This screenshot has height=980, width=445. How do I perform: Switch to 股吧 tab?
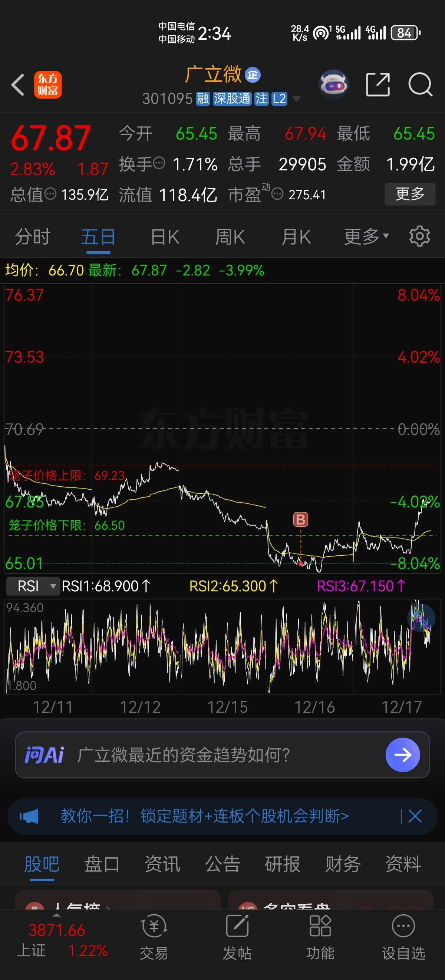click(x=42, y=864)
